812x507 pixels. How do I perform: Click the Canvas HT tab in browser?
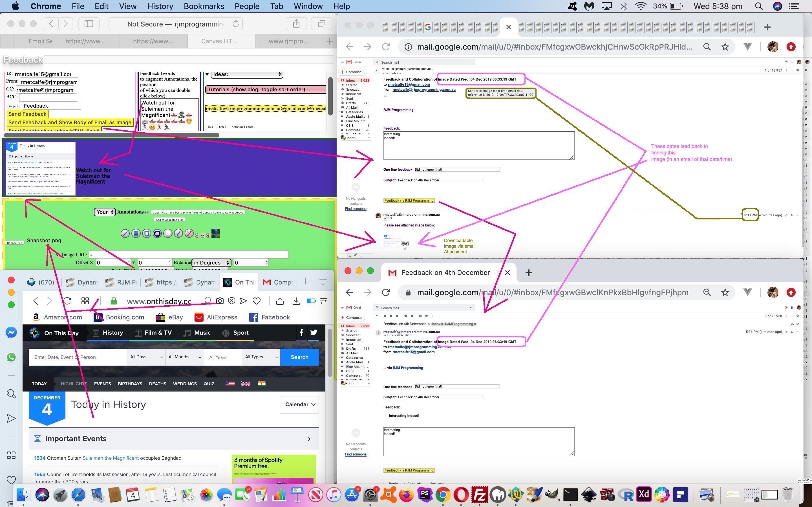tap(221, 41)
